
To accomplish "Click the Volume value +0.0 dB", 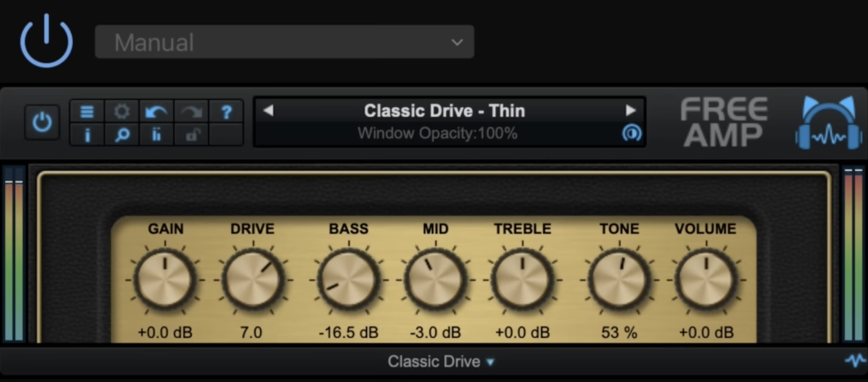I will [x=706, y=333].
